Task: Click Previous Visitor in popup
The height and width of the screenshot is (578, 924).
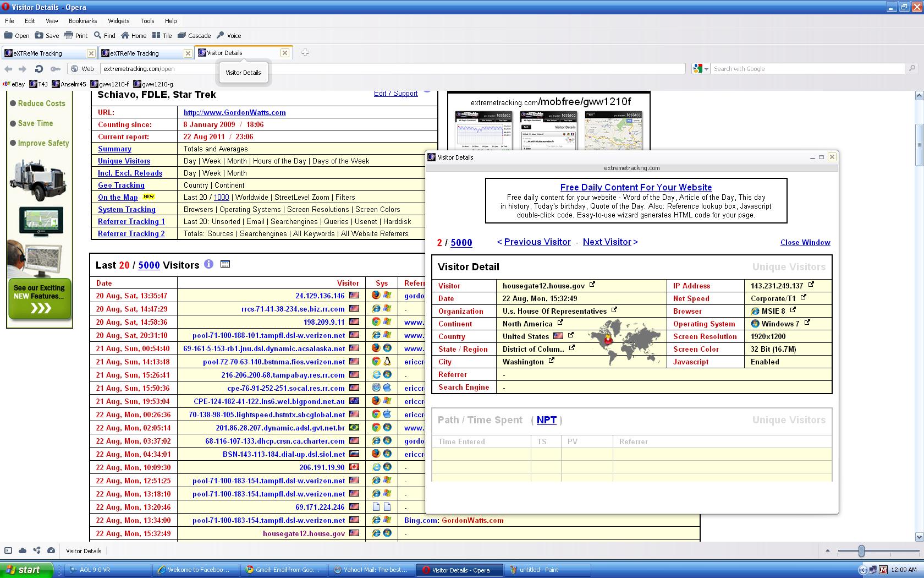Action: point(537,242)
